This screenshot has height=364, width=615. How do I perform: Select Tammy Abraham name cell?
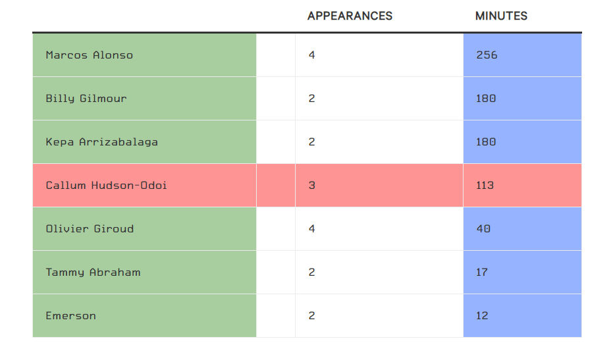point(93,273)
